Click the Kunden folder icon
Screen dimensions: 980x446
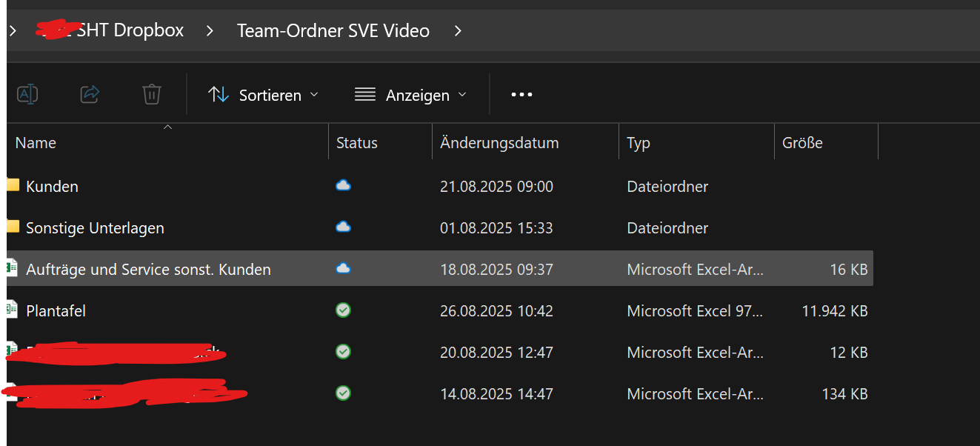tap(13, 185)
